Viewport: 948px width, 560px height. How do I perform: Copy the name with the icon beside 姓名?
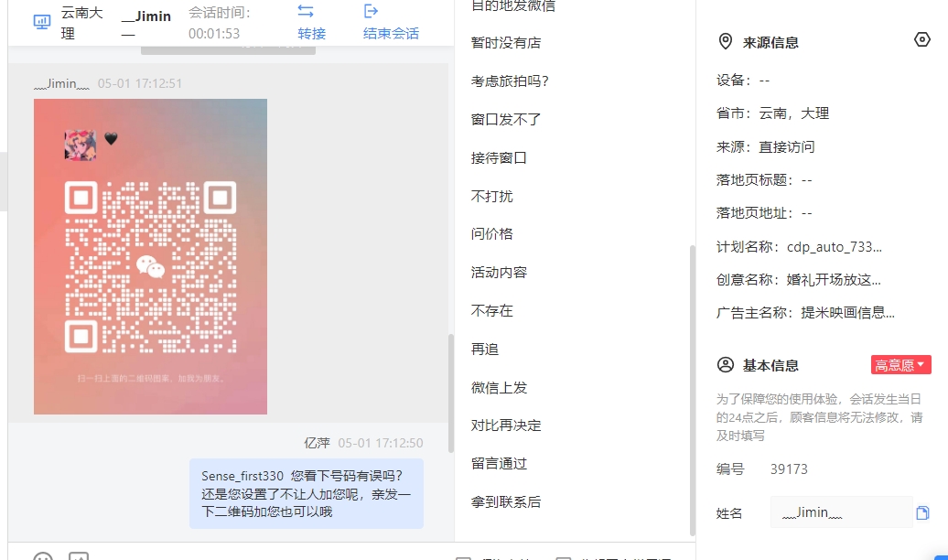(x=922, y=512)
